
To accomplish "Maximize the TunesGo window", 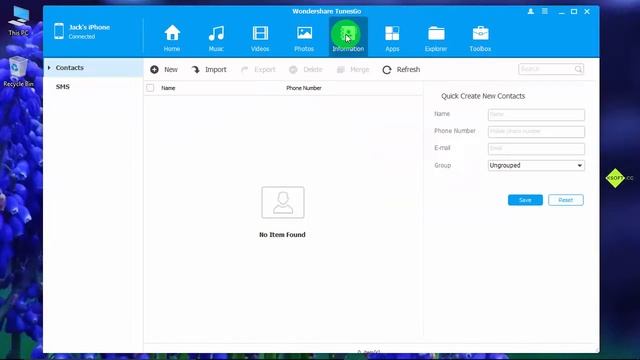I will (x=574, y=11).
